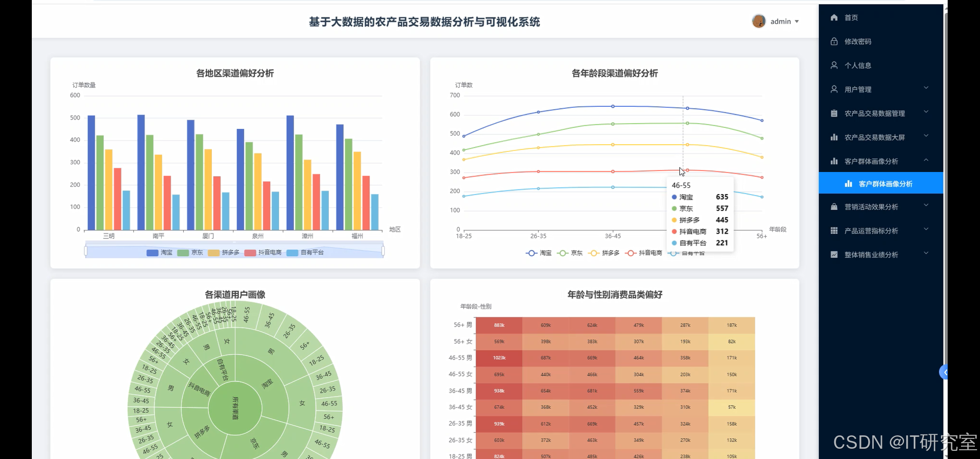Click the blue 淘宝 bar for 三明
980x459 pixels.
point(91,173)
